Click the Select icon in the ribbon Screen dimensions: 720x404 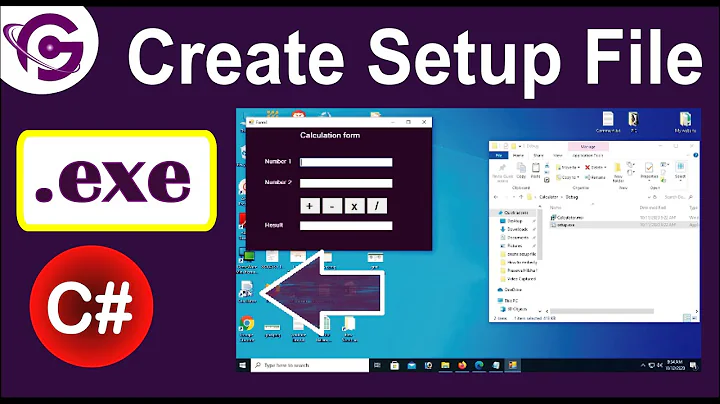pyautogui.click(x=681, y=166)
